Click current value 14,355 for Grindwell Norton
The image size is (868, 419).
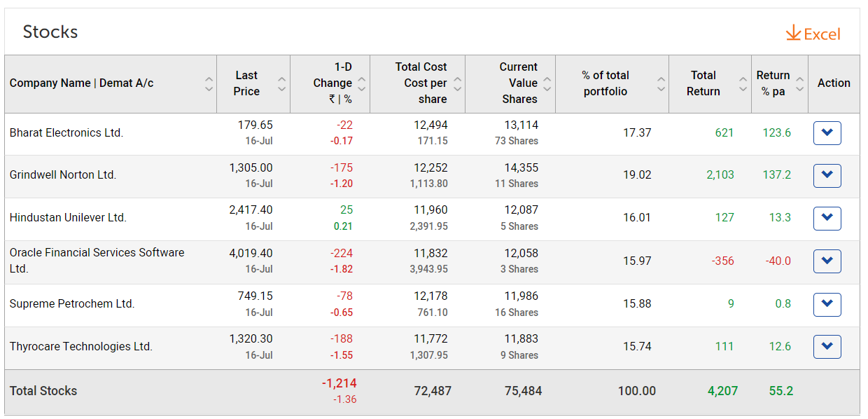click(521, 168)
